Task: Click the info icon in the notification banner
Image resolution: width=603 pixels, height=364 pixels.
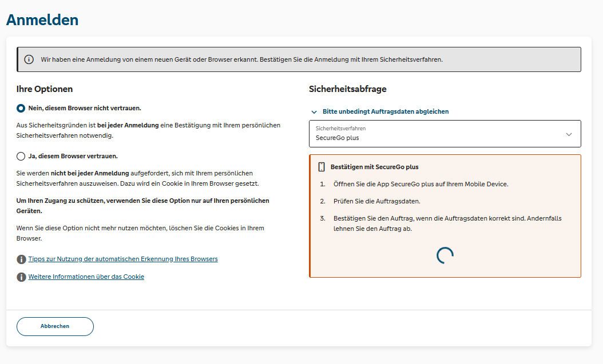Action: (29, 59)
